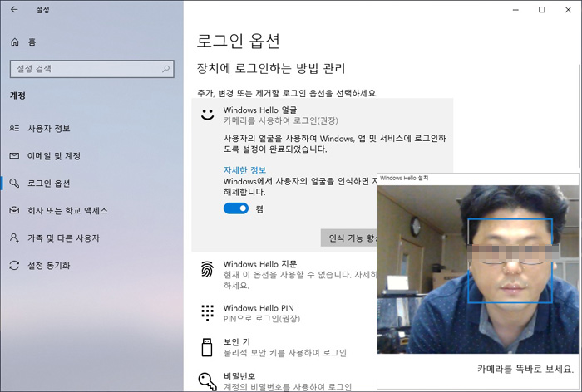Select the 설정 동기화 sync icon
Image resolution: width=582 pixels, height=392 pixels.
[14, 265]
